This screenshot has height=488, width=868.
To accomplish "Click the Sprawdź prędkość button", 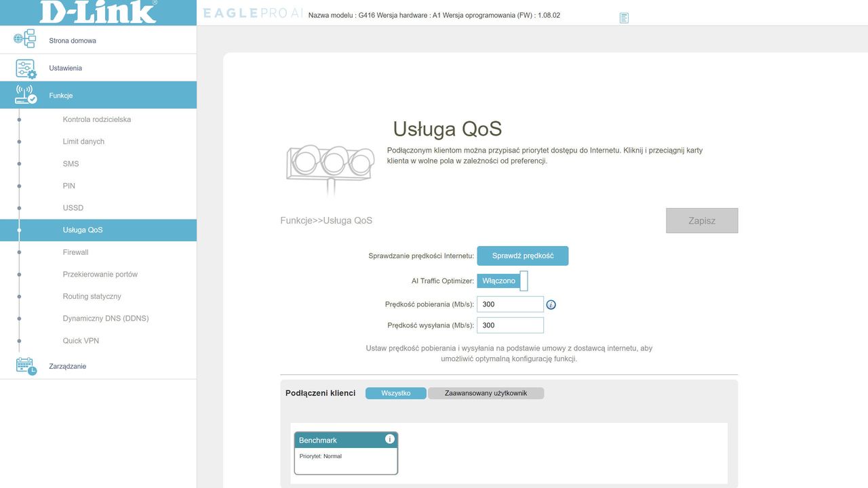I will [x=523, y=256].
